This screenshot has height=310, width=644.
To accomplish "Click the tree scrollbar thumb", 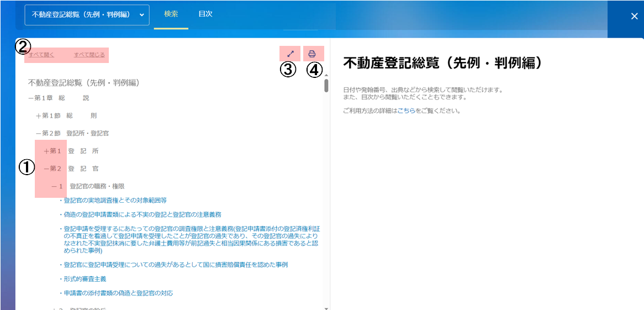I will [326, 86].
